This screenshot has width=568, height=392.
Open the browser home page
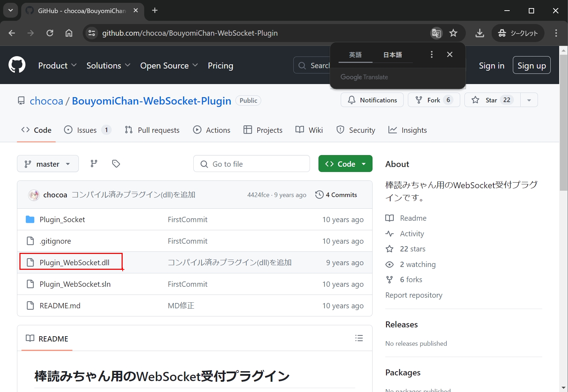coord(69,33)
